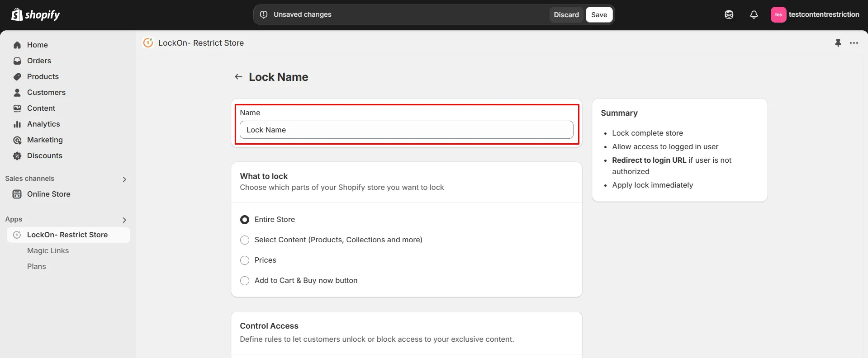Image resolution: width=868 pixels, height=358 pixels.
Task: Pin the LockOn app with pin icon
Action: [838, 43]
